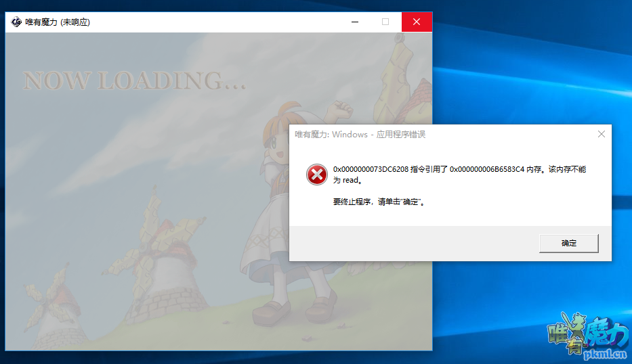Click the red error icon in dialog
This screenshot has width=632, height=364.
pyautogui.click(x=316, y=175)
